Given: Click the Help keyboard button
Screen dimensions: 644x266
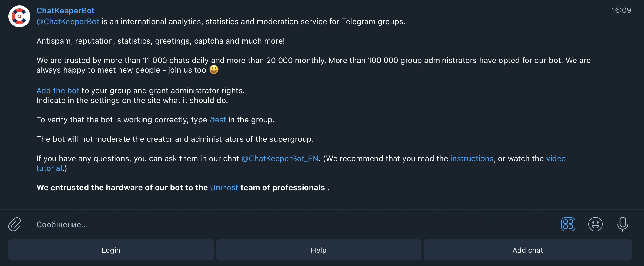Looking at the screenshot, I should tap(319, 250).
